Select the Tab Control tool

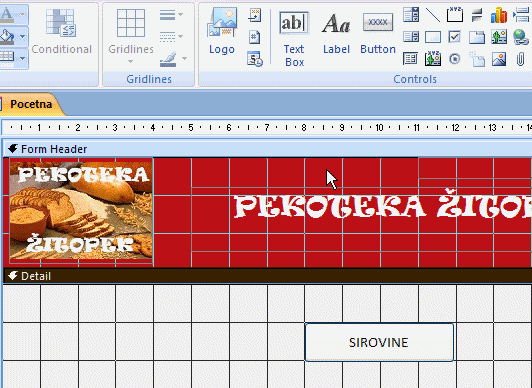pos(476,37)
